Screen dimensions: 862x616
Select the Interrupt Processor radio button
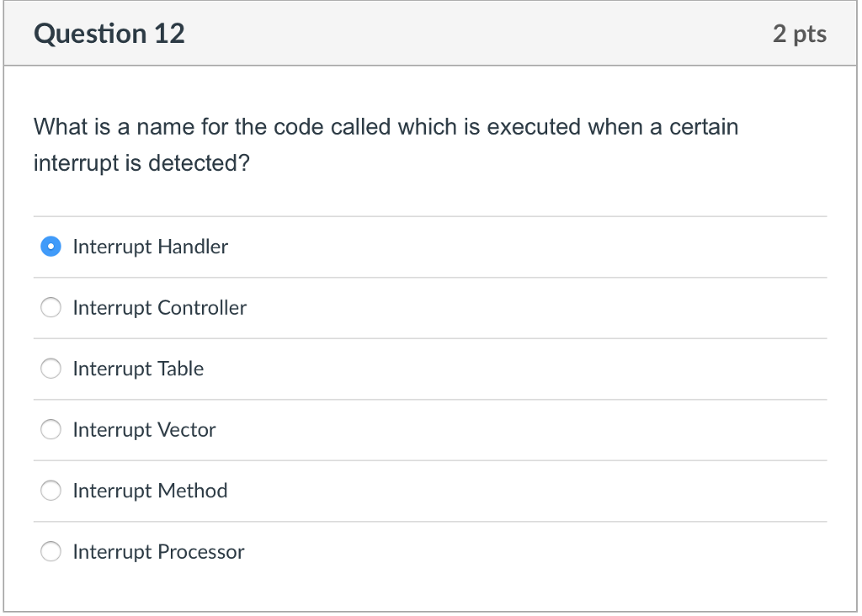point(51,551)
